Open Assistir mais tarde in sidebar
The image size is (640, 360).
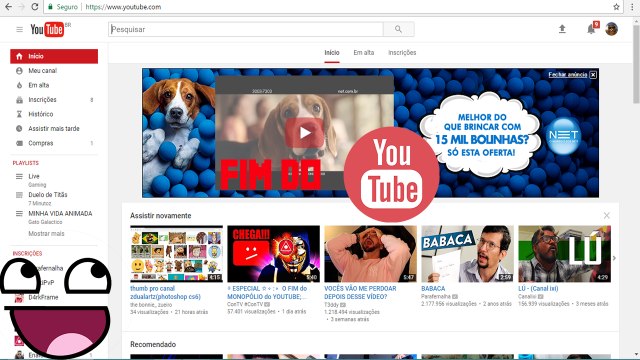click(54, 129)
